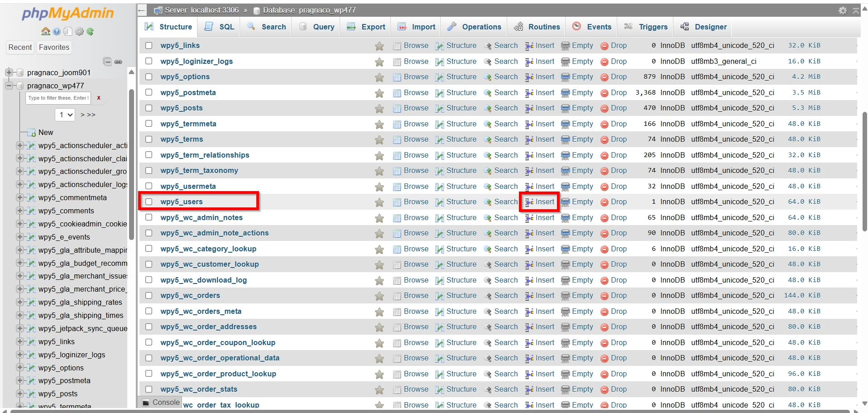Screen dimensions: 868x413
Task: Reload navigation panel green refresh icon
Action: pyautogui.click(x=90, y=31)
